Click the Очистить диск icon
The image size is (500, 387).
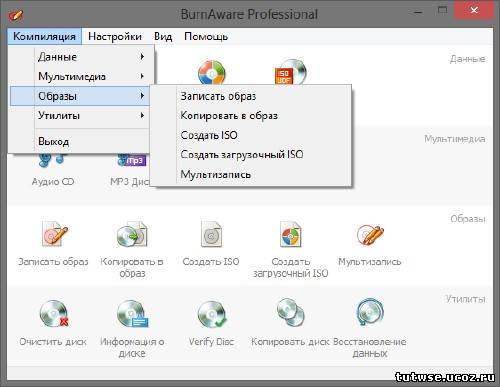pyautogui.click(x=54, y=314)
